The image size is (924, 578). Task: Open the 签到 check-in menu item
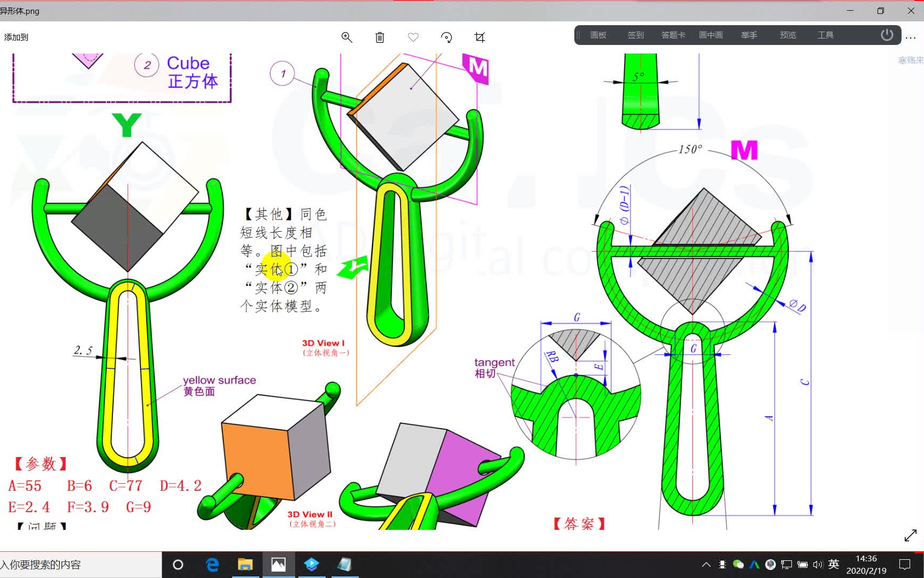635,35
